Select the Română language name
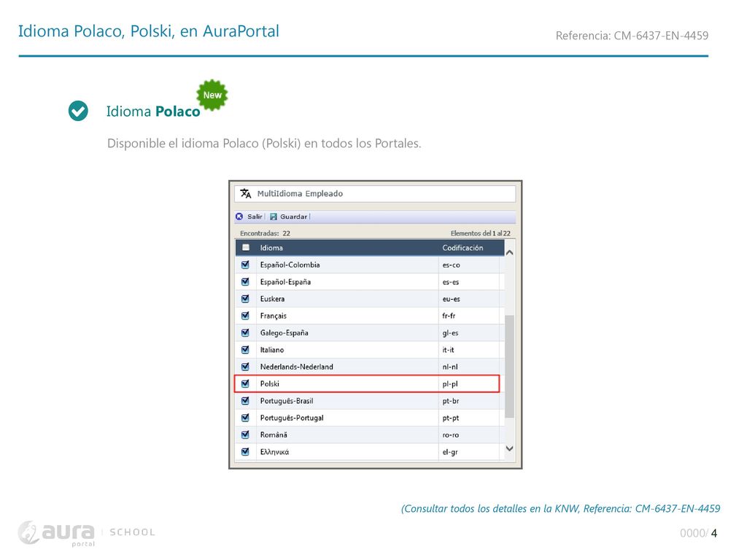 coord(274,435)
